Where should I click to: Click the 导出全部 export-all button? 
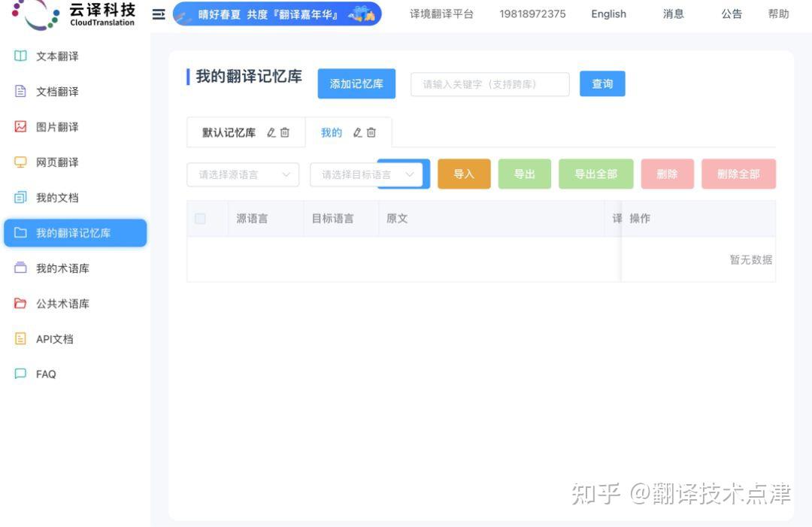595,174
